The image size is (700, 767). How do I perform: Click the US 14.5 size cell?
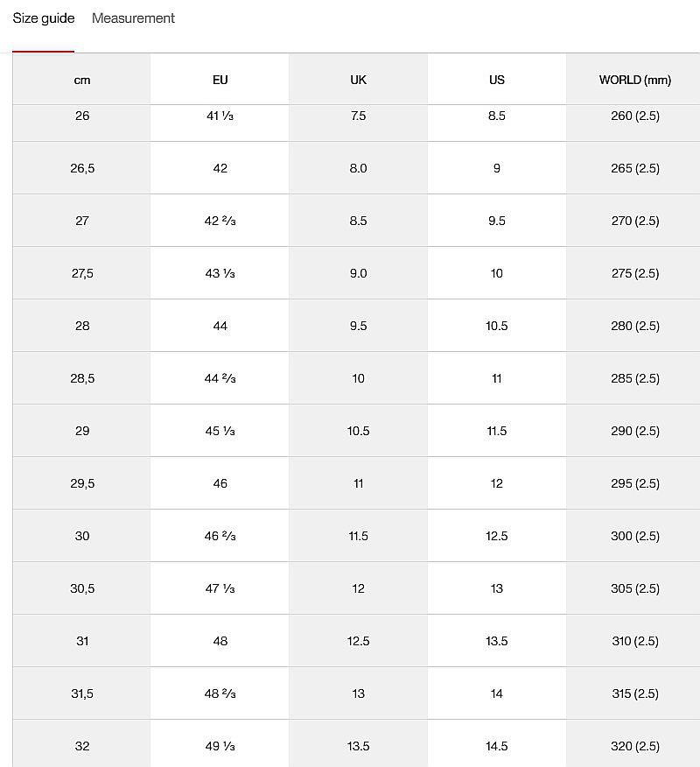[497, 746]
